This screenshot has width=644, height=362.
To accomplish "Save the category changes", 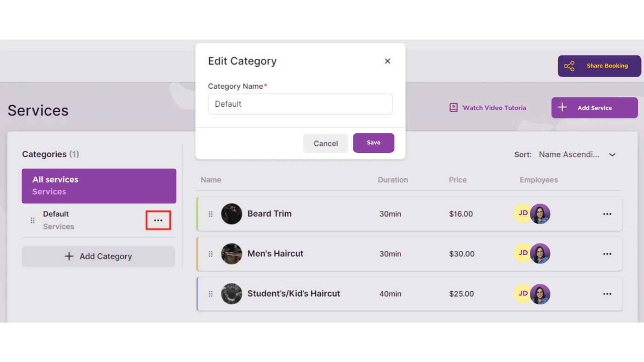I will [373, 143].
